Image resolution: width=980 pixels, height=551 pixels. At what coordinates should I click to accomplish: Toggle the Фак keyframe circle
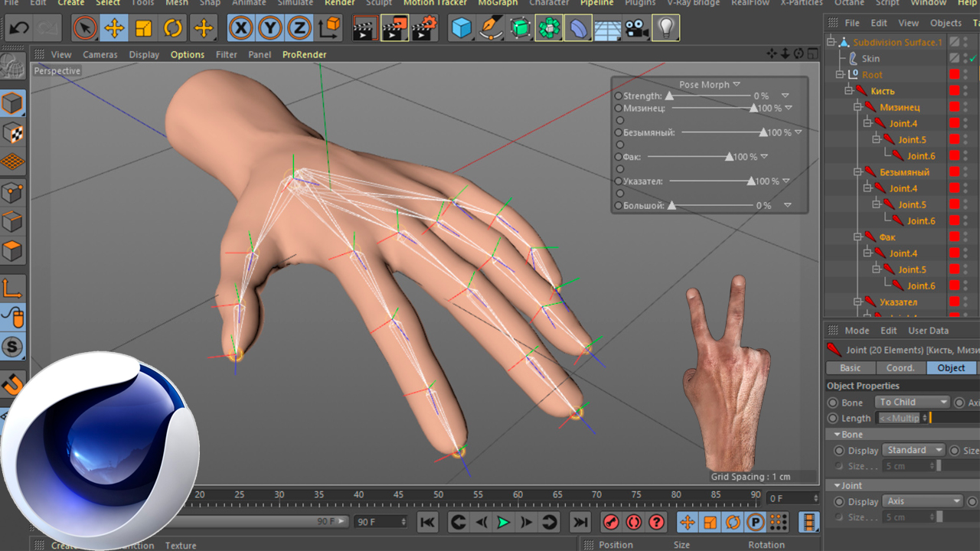tap(619, 157)
